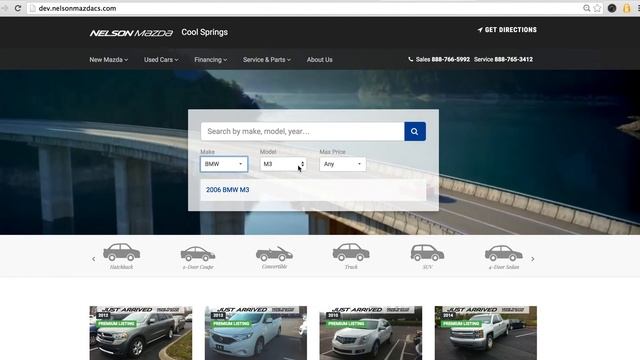Open the 2006 BMW M3 search result
Image resolution: width=640 pixels, height=360 pixels.
point(227,190)
